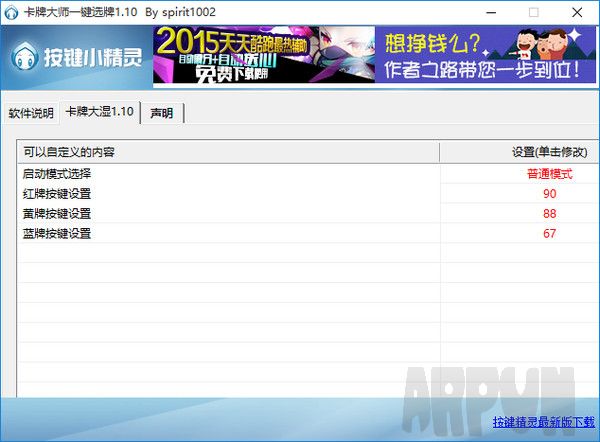Open the 想挣钱么 advertisement banner

486,54
